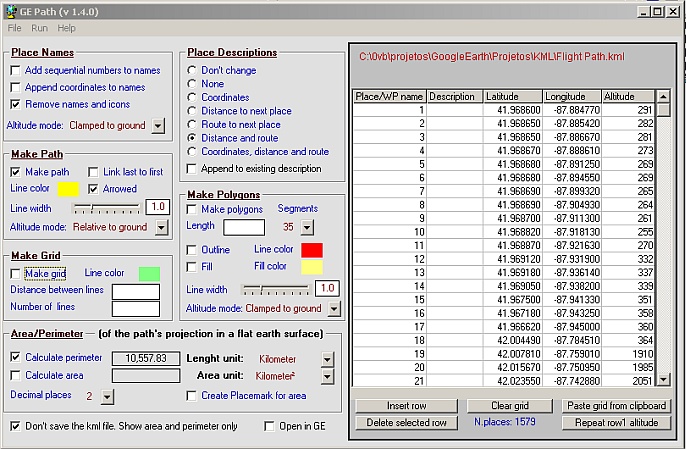Select the None description option

click(192, 84)
